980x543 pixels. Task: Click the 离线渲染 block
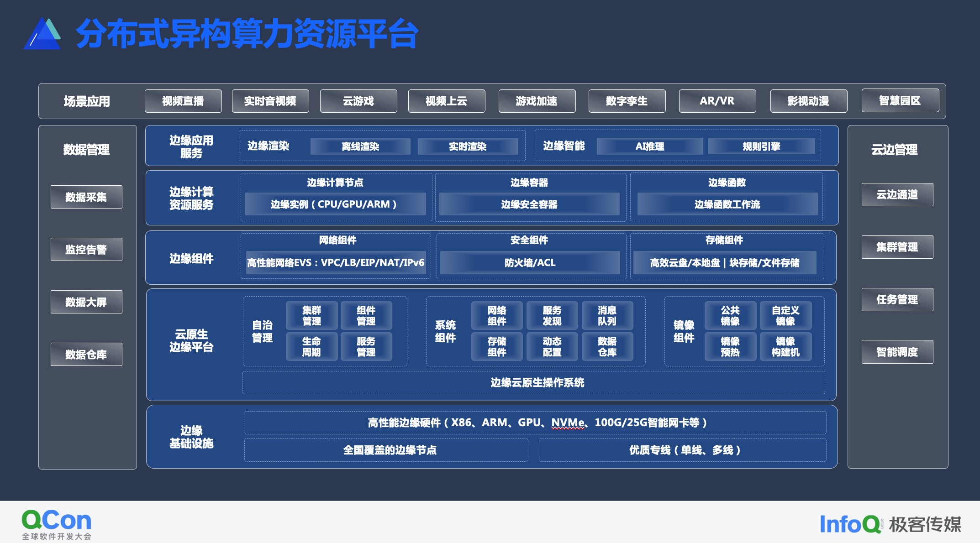pos(360,146)
